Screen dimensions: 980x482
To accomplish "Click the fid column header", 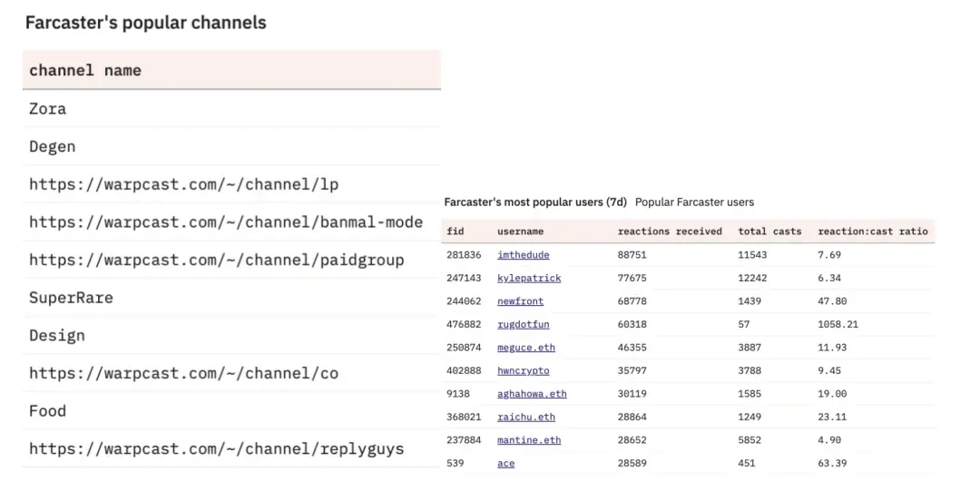I will (x=455, y=231).
